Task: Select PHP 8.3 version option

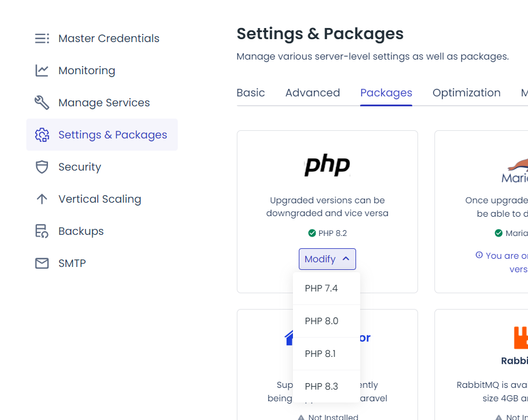Action: point(322,387)
